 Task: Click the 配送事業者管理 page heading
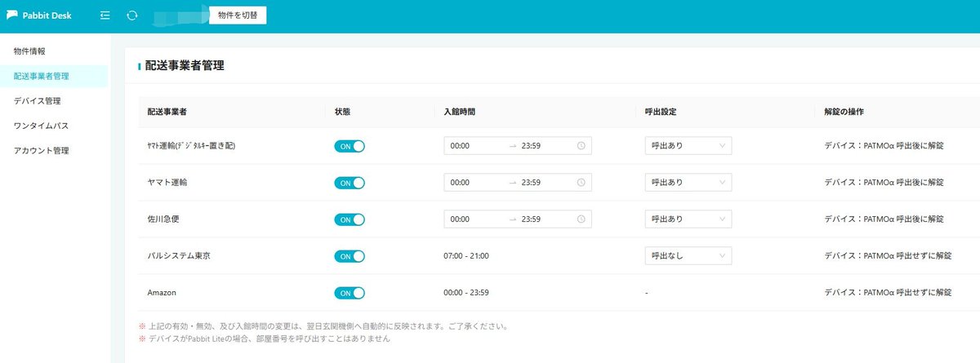(x=185, y=65)
